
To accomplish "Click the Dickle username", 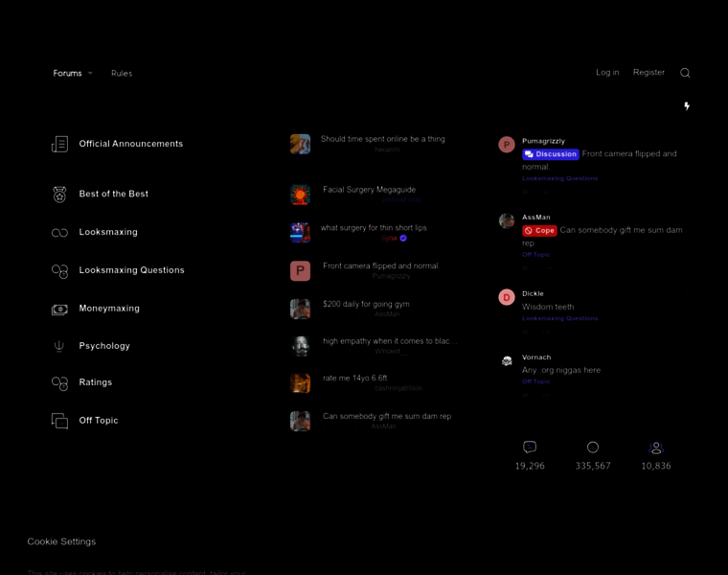I will [x=533, y=293].
